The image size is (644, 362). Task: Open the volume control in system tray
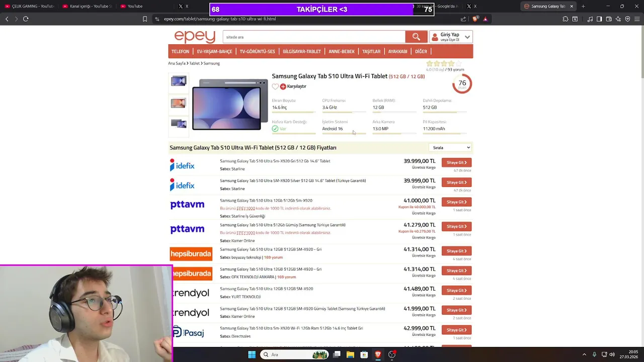tap(612, 354)
